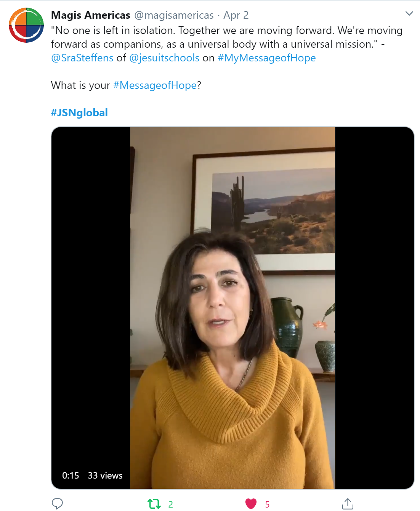Click the quoted tweet text body
The width and height of the screenshot is (420, 511).
tap(226, 37)
